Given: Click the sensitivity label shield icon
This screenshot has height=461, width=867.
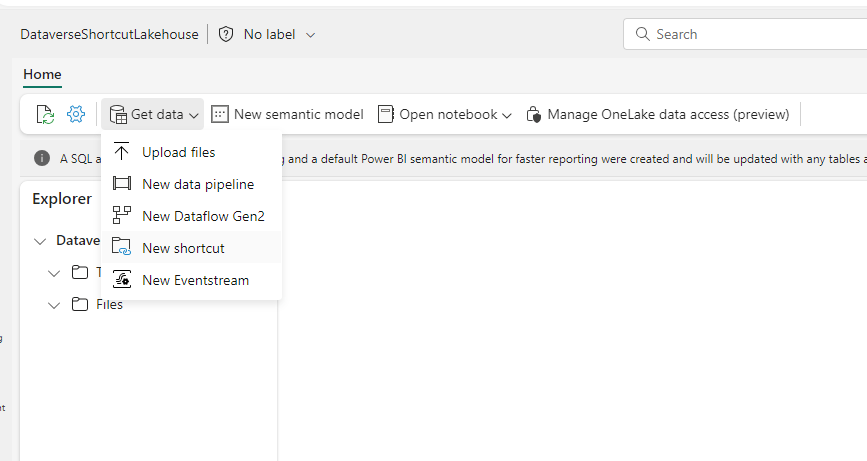Looking at the screenshot, I should [226, 34].
